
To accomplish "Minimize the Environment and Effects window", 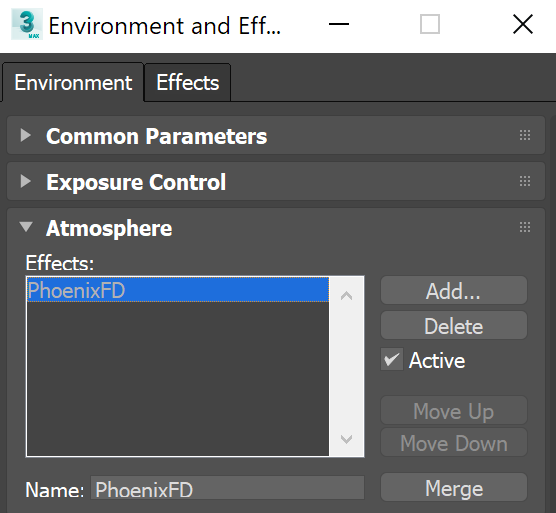I will point(339,24).
